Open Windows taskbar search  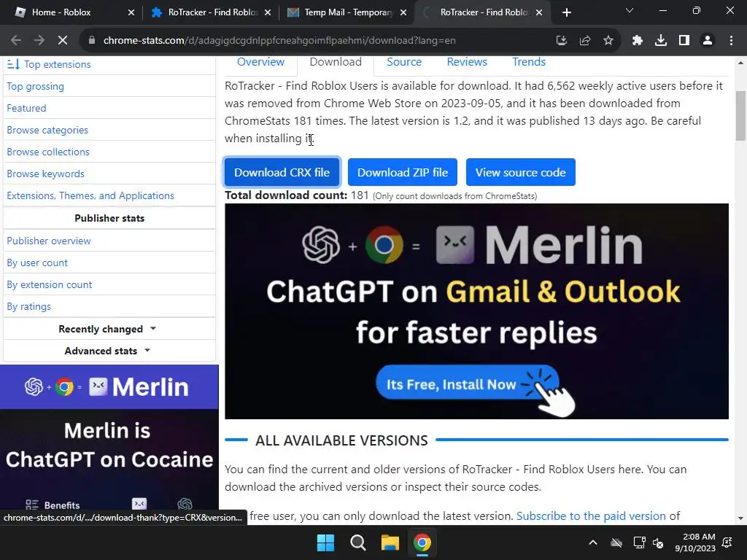(x=357, y=542)
